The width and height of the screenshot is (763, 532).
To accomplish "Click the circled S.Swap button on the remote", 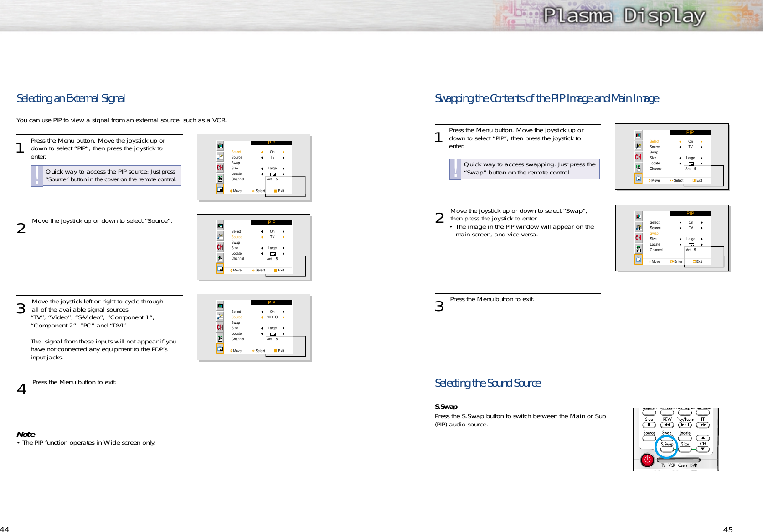I will 667,449.
